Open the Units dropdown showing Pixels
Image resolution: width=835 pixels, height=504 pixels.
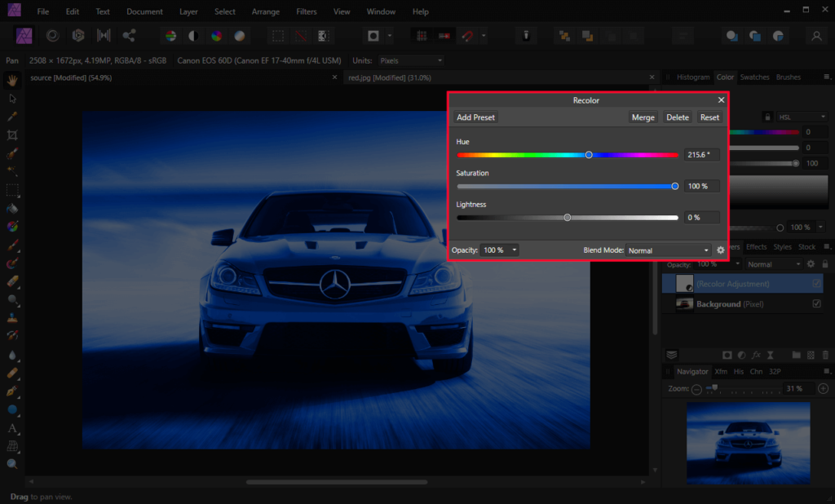pos(410,60)
